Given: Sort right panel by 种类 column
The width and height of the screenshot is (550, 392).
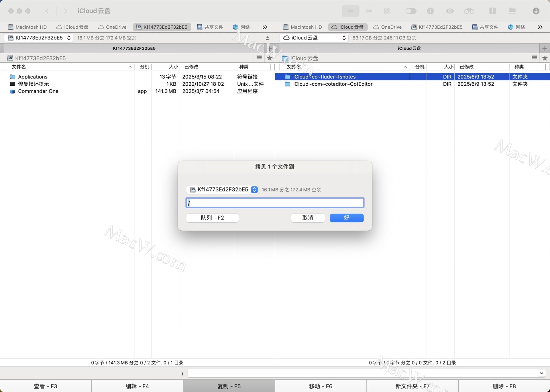Looking at the screenshot, I should click(527, 67).
